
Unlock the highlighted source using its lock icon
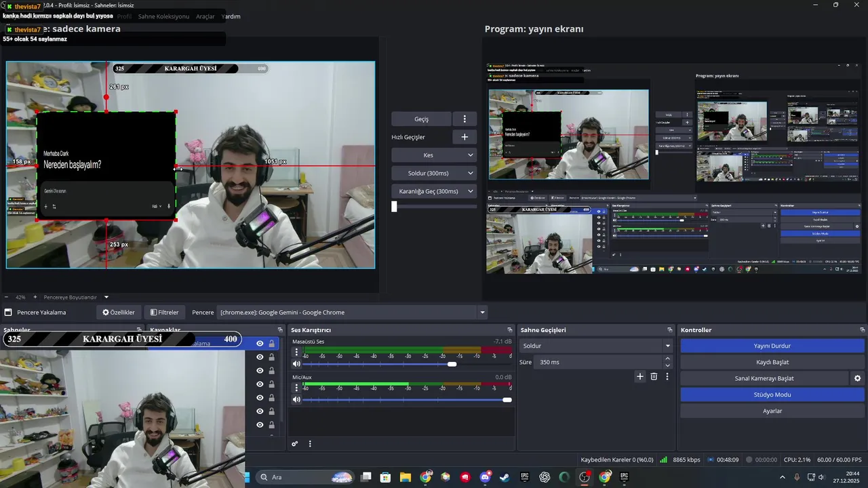click(271, 344)
